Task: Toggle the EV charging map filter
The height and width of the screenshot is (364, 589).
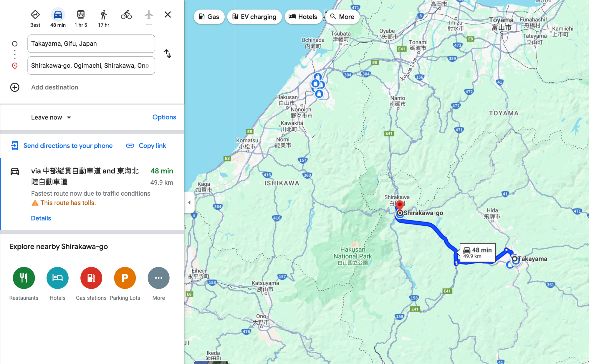Action: point(254,17)
